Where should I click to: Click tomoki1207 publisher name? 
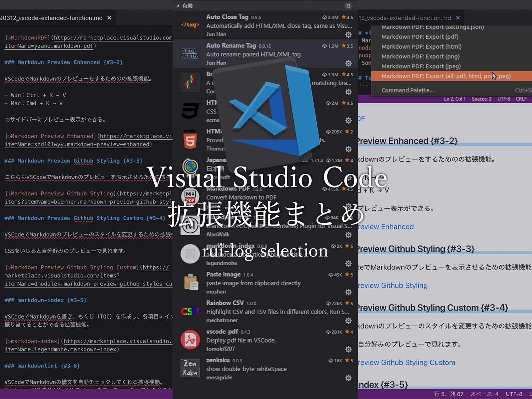221,349
